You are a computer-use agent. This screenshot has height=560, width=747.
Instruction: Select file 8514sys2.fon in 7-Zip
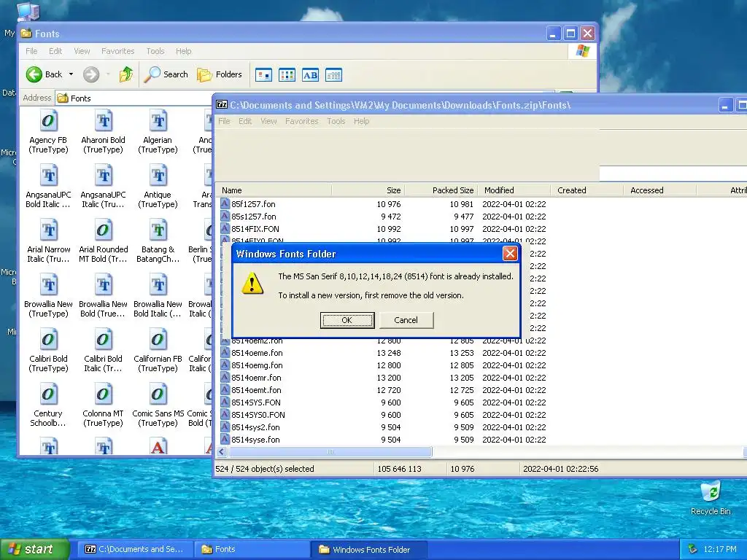[x=255, y=427]
